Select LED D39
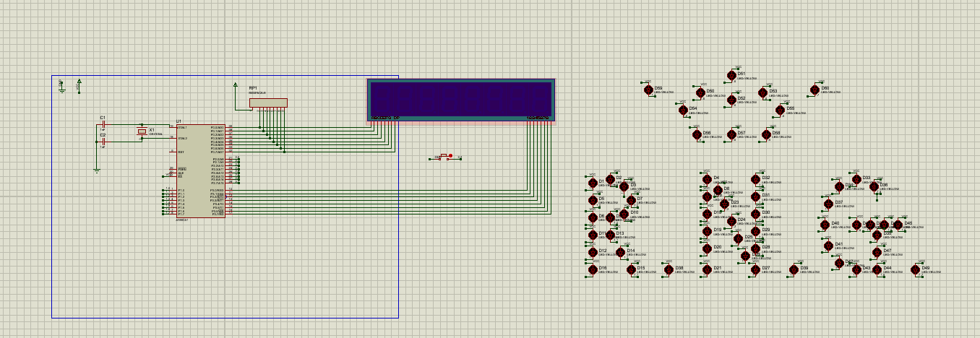Screen dimensions: 980x338 point(794,269)
